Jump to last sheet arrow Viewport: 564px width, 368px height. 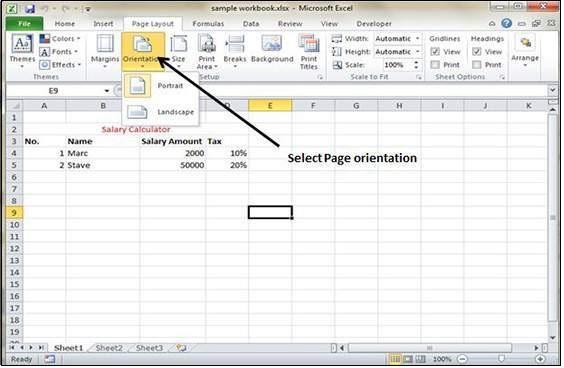(41, 347)
